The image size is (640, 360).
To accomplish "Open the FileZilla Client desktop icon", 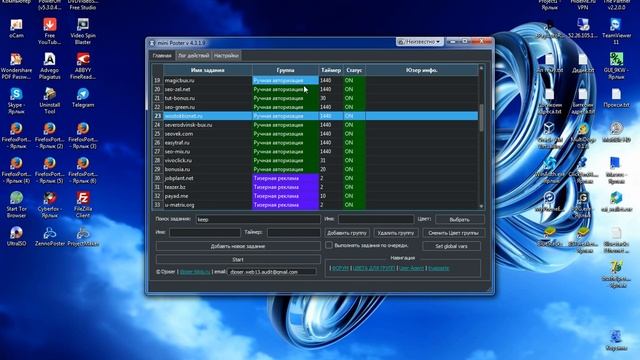I will point(83,205).
